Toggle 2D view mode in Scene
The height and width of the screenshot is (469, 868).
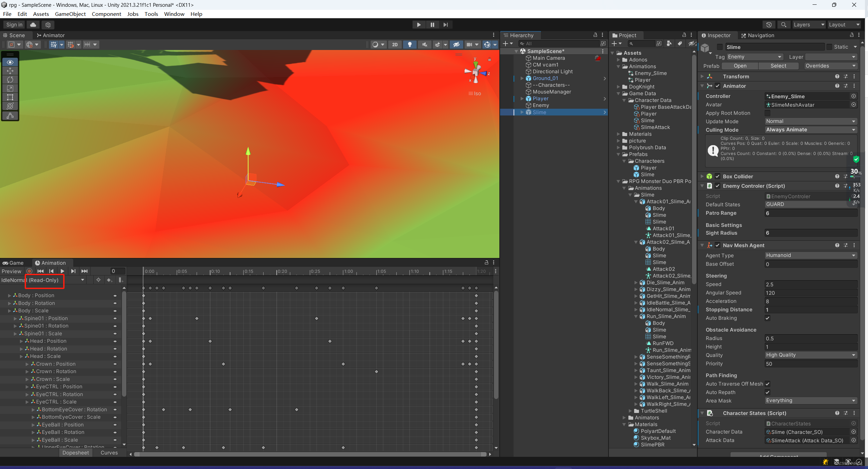[x=395, y=45]
